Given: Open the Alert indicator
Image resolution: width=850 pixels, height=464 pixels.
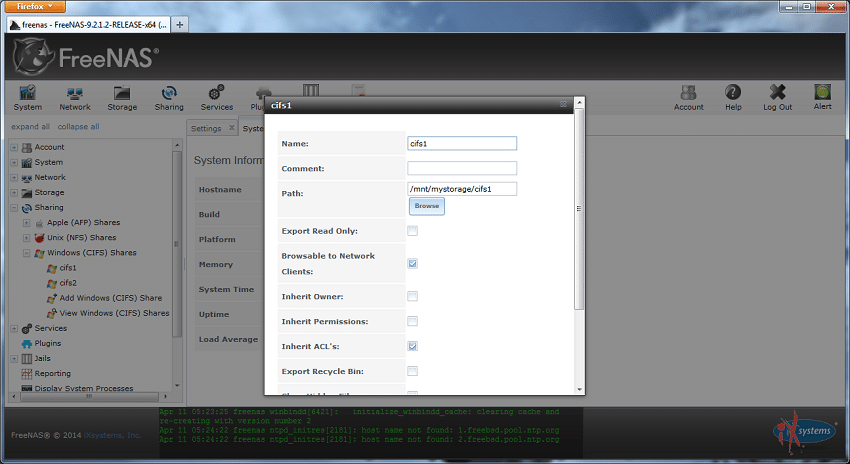Looking at the screenshot, I should click(822, 98).
